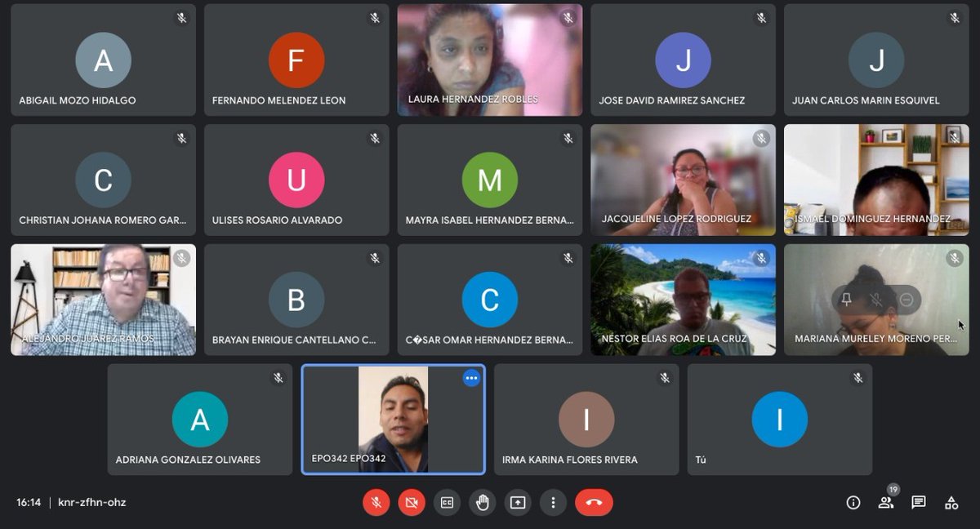980x529 pixels.
Task: Click muted mic icon on Adriana Gonzalez Olivares tile
Action: 278,378
